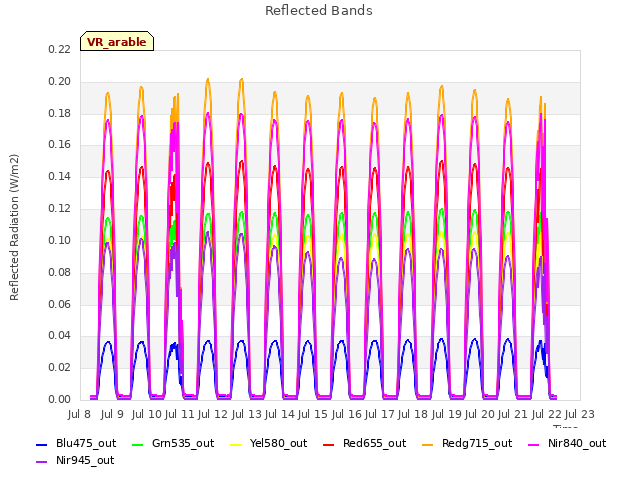The image size is (640, 480).
Task: Click the purple Nir945_out legend color marker
Action: [x=42, y=462]
